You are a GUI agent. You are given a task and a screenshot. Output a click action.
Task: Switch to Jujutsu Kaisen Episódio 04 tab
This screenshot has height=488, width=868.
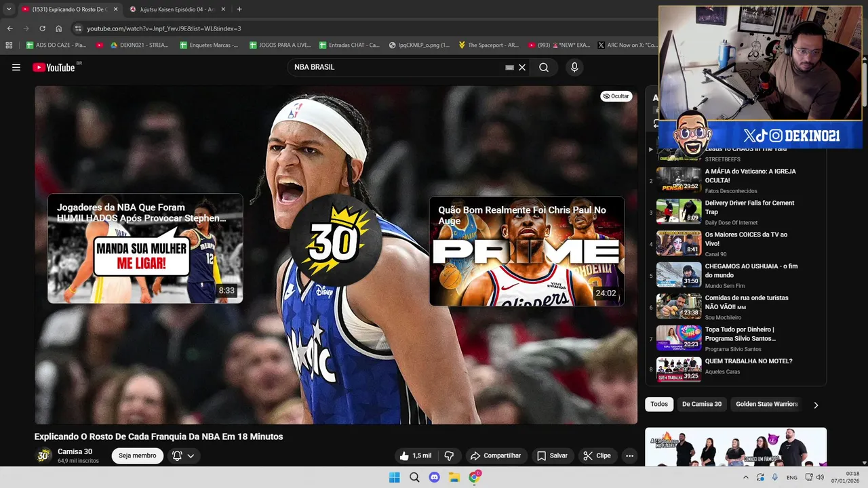click(x=176, y=9)
